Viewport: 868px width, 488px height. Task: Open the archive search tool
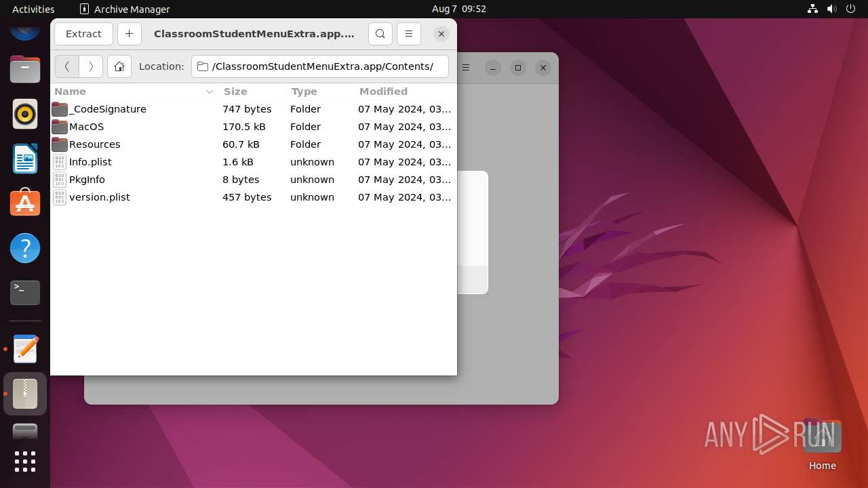tap(380, 34)
